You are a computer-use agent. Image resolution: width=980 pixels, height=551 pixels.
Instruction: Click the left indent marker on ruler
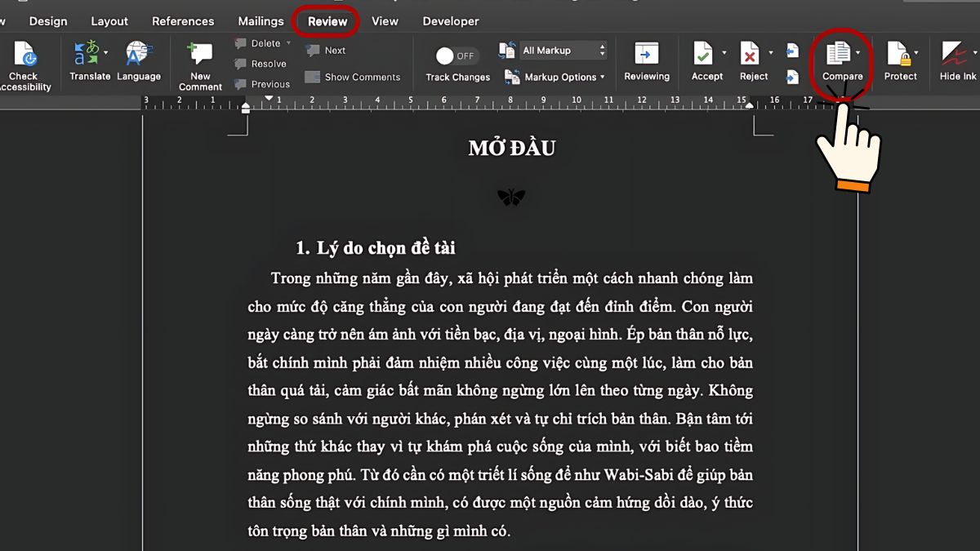(246, 107)
